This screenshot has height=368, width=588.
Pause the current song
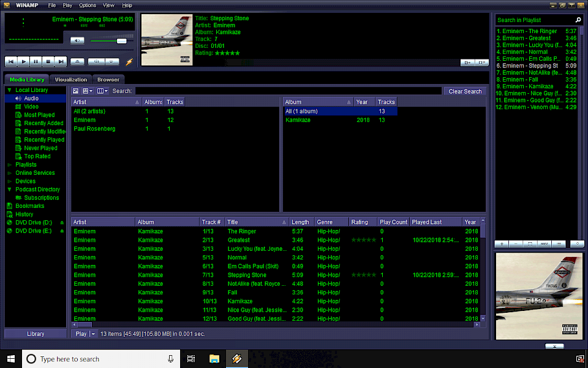[36, 61]
